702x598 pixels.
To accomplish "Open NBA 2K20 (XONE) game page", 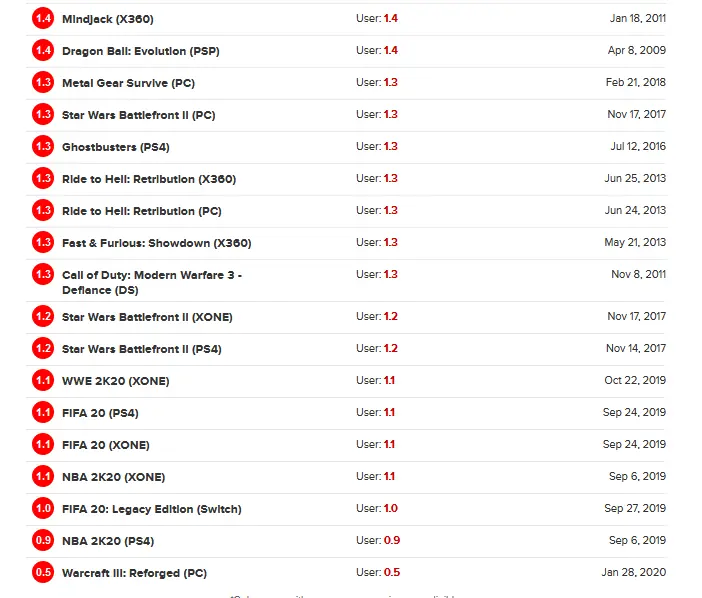I will [x=113, y=477].
